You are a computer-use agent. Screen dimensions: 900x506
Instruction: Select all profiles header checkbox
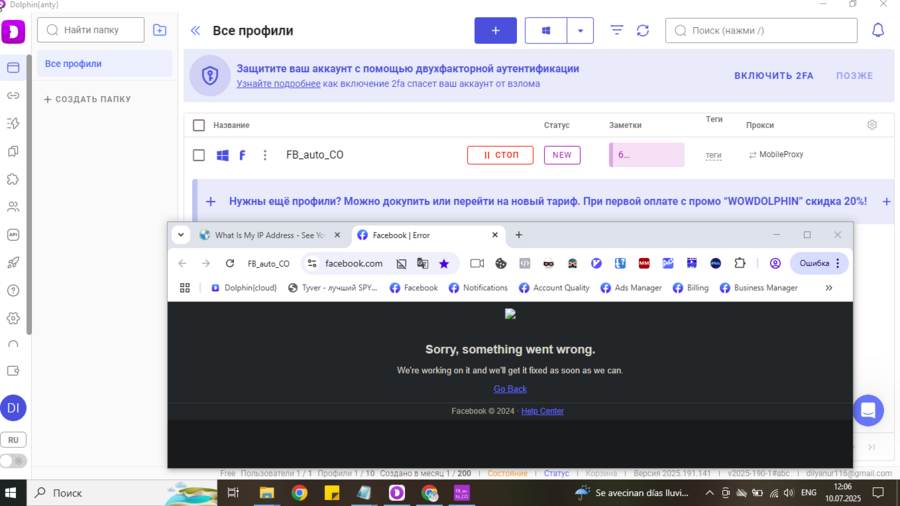point(199,125)
